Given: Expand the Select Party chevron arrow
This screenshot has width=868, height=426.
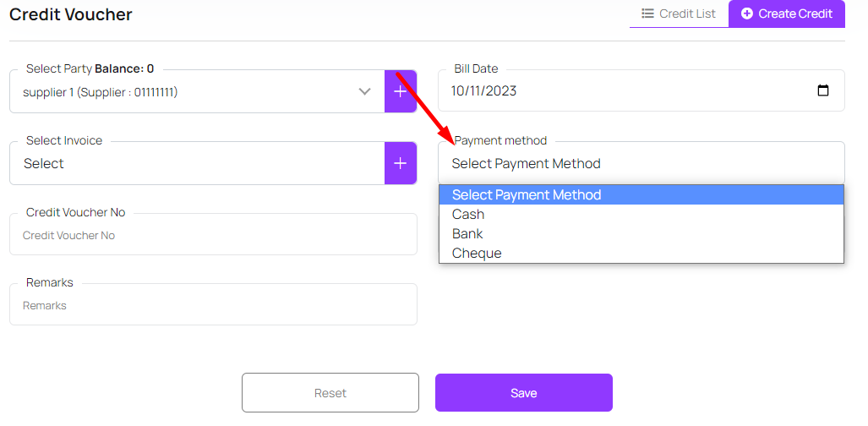Looking at the screenshot, I should pos(365,91).
